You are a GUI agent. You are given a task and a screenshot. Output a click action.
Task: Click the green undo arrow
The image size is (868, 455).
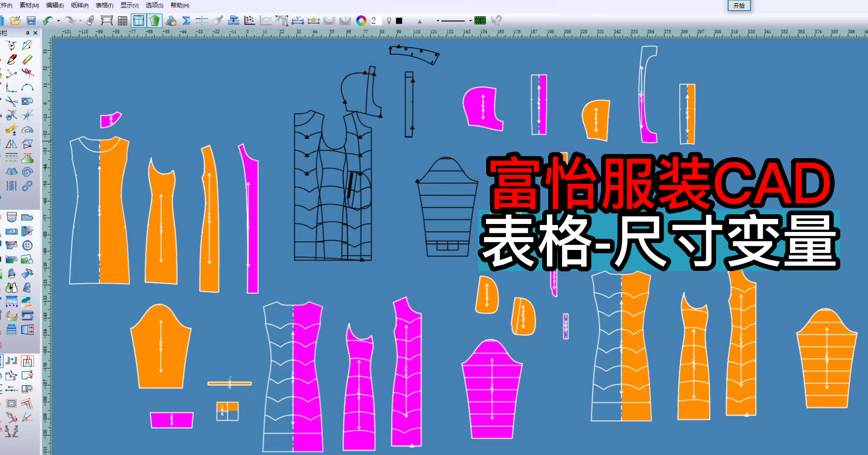coord(48,20)
